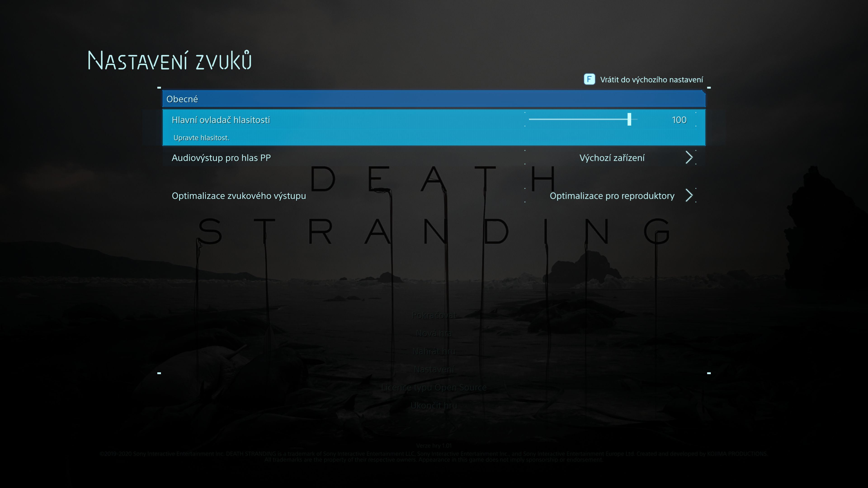Click the 'Optimalizace pro reproduktory' value

click(612, 196)
